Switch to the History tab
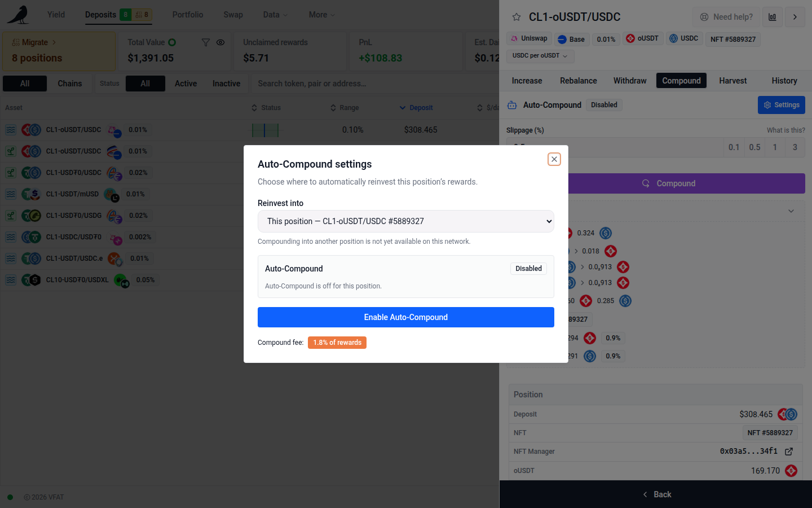Image resolution: width=812 pixels, height=508 pixels. click(x=784, y=81)
